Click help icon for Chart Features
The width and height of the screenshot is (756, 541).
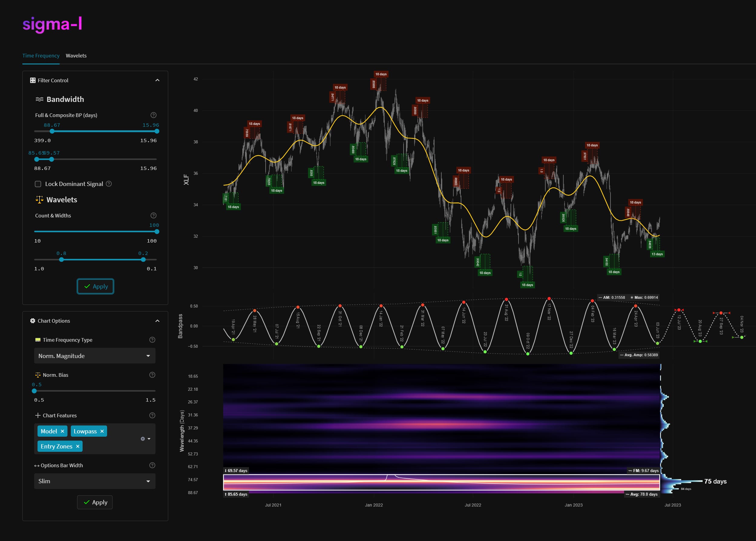point(152,416)
